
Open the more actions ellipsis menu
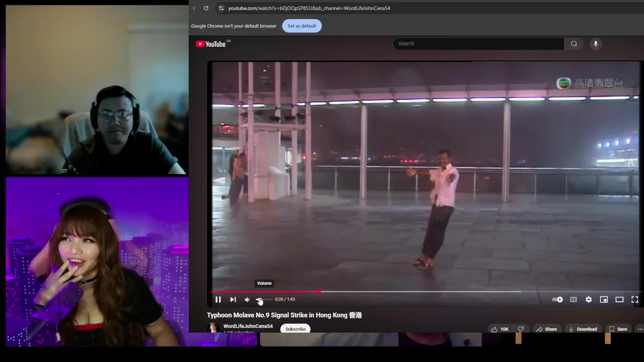click(640, 329)
